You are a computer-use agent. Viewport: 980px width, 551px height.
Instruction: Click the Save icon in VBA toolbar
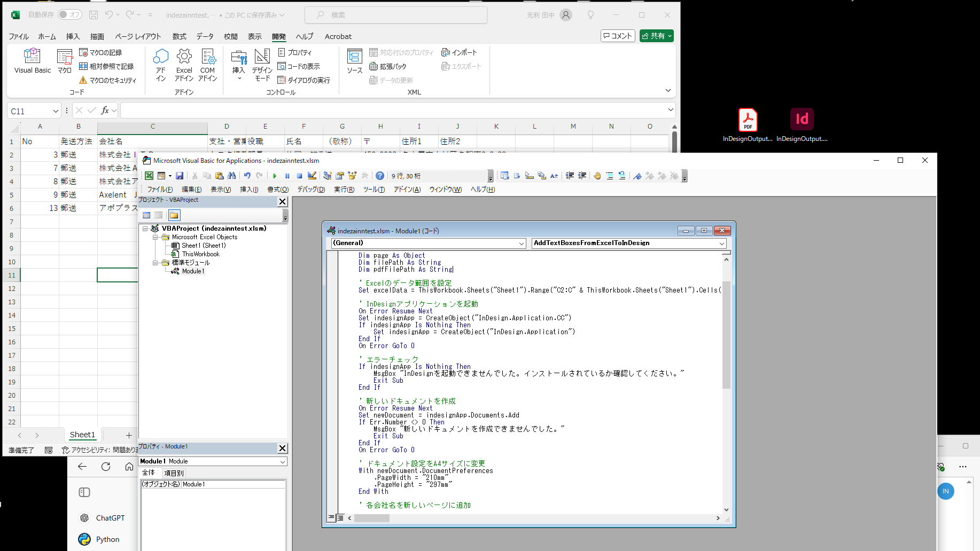click(180, 176)
